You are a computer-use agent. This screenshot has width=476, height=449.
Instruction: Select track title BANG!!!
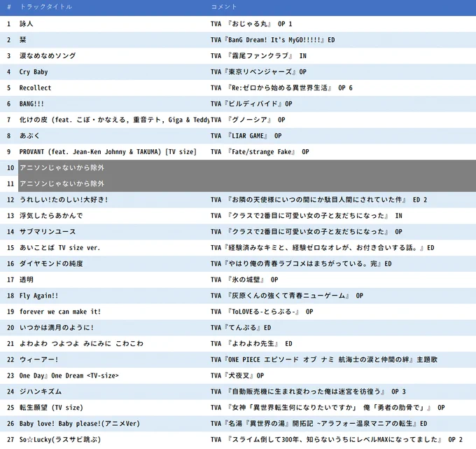[x=31, y=104]
